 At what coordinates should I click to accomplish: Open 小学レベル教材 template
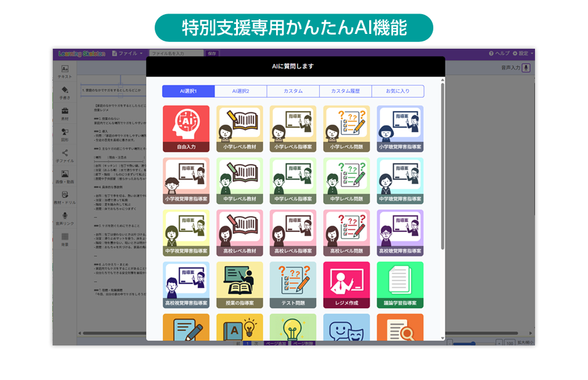click(x=239, y=128)
